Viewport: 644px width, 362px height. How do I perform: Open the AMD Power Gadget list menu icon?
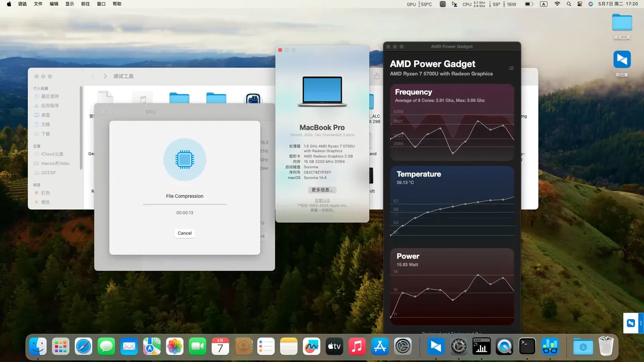point(511,68)
